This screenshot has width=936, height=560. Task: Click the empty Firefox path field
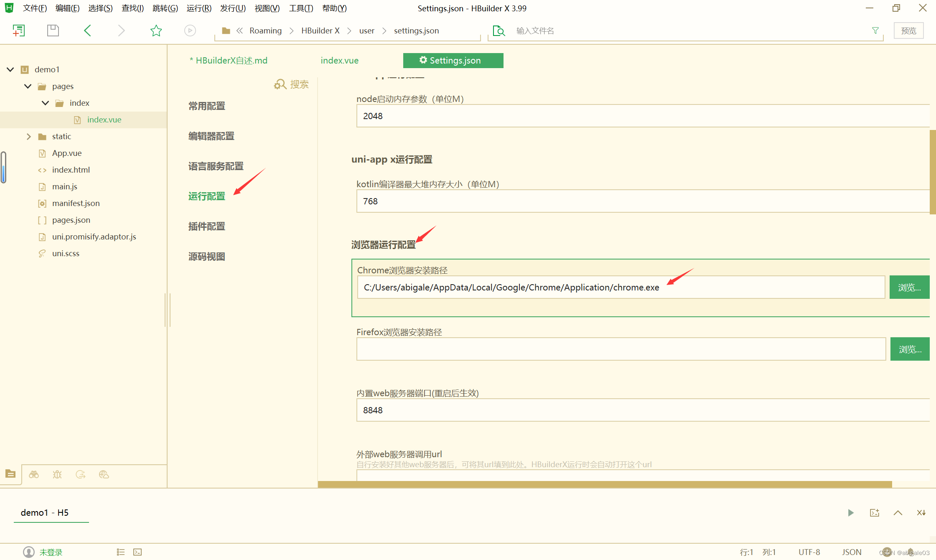(x=621, y=349)
